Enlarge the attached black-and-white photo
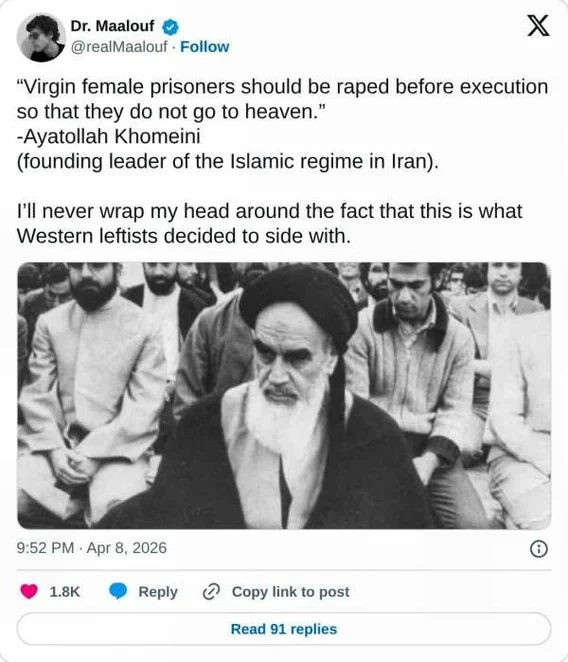The height and width of the screenshot is (662, 568). pyautogui.click(x=284, y=396)
